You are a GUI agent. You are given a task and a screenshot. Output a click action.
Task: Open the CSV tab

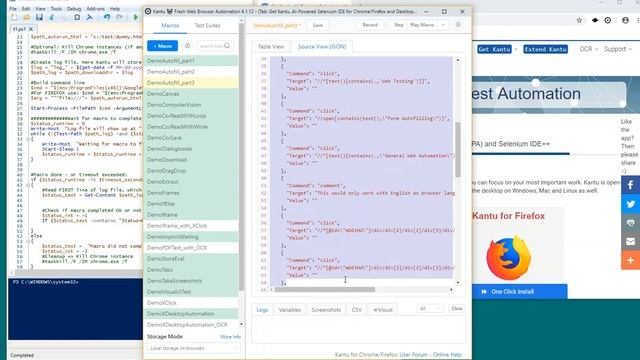pyautogui.click(x=357, y=310)
